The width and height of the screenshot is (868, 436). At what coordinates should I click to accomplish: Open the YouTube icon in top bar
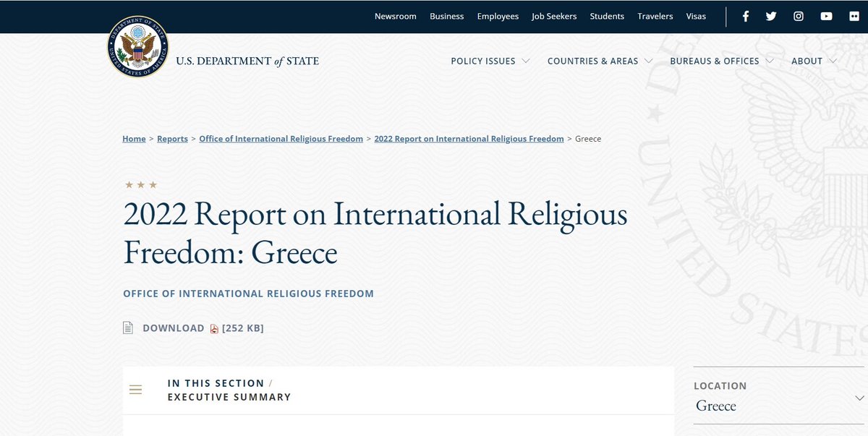click(x=826, y=16)
